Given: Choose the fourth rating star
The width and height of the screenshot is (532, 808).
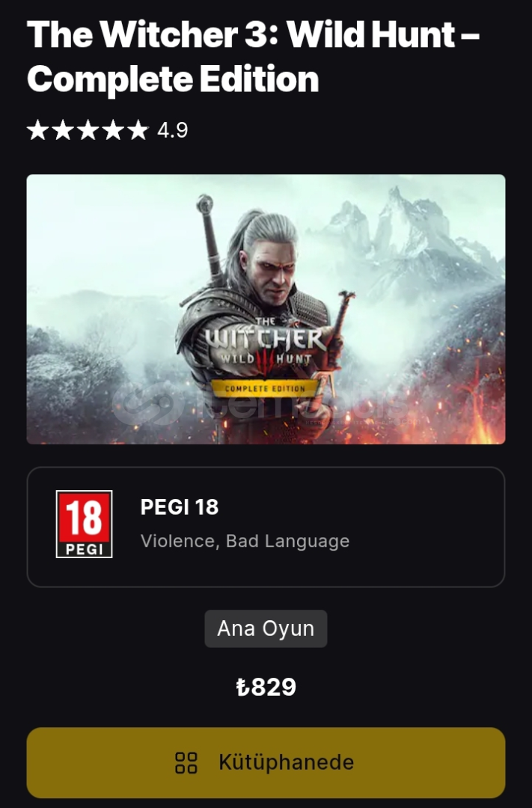Looking at the screenshot, I should (113, 130).
